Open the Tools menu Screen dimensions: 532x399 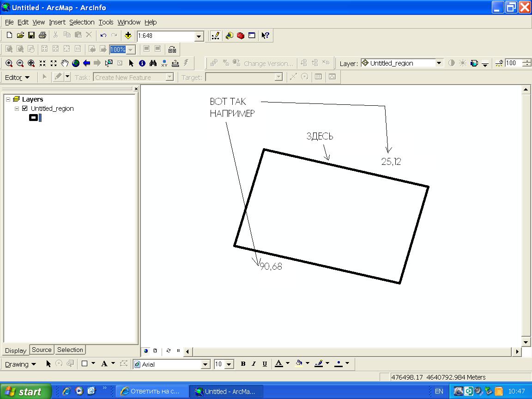pyautogui.click(x=106, y=22)
